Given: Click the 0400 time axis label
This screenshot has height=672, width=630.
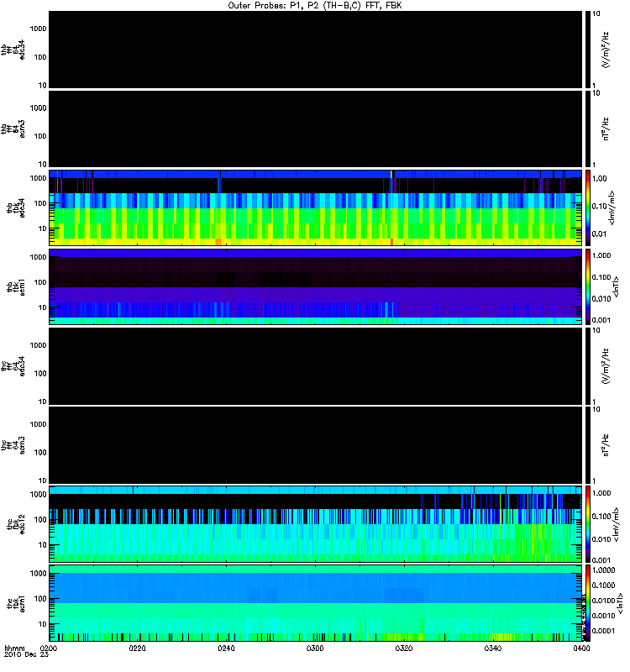Looking at the screenshot, I should (x=581, y=648).
